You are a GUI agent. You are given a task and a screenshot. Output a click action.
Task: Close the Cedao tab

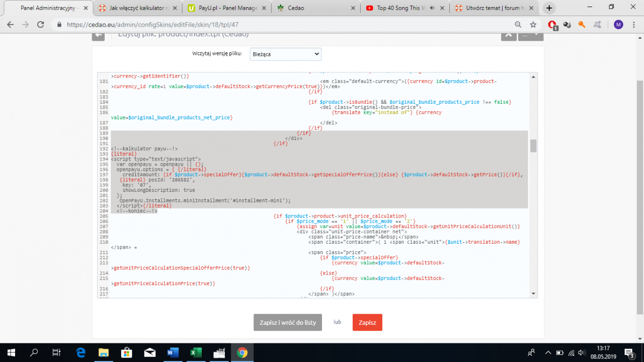pyautogui.click(x=353, y=8)
